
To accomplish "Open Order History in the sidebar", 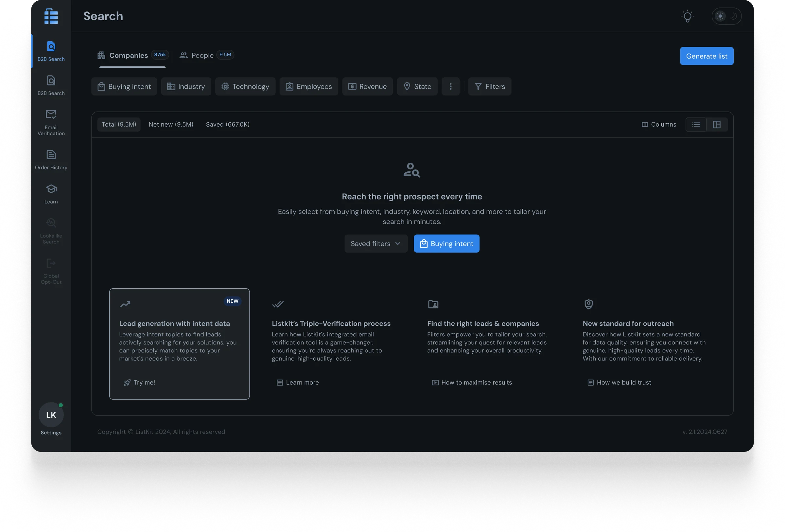I will [x=51, y=160].
